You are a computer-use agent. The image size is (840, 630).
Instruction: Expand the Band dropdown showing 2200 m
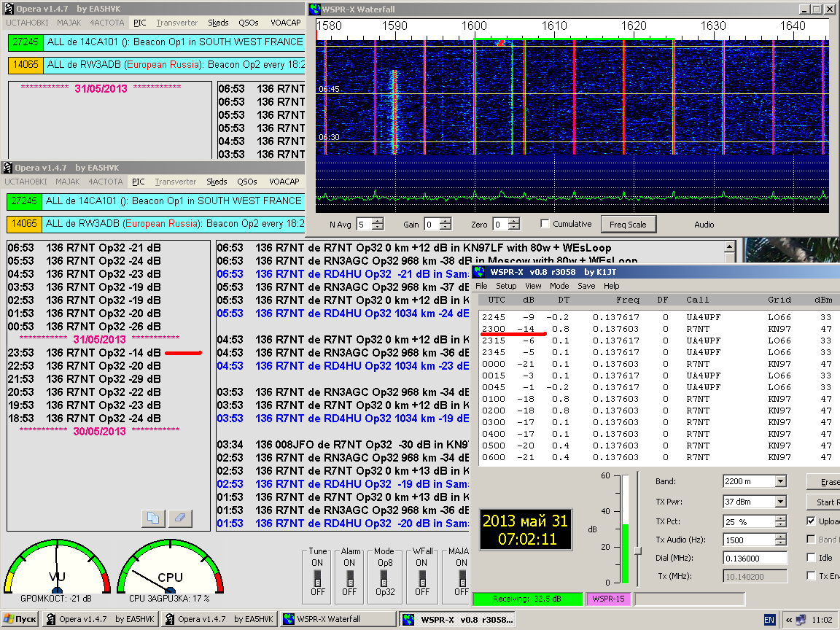point(780,481)
